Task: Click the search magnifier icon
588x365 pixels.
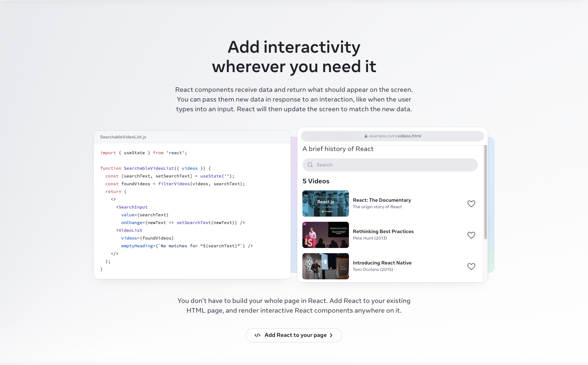Action: (x=310, y=165)
